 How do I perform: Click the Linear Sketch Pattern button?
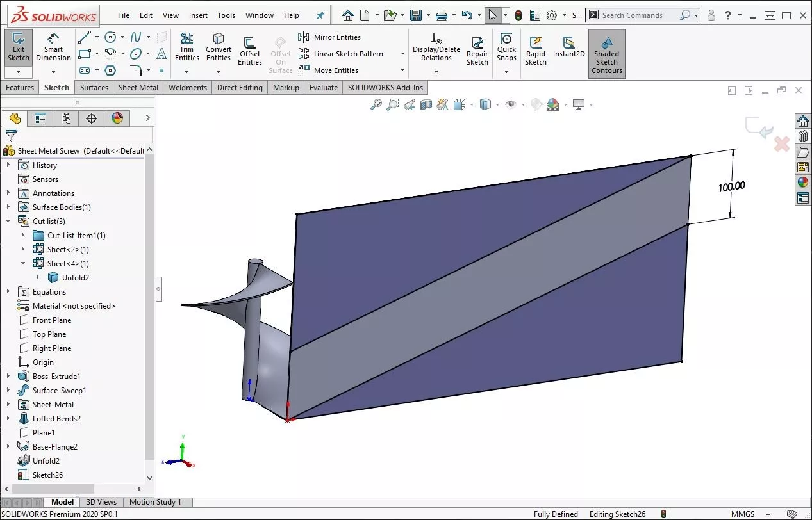(x=348, y=54)
